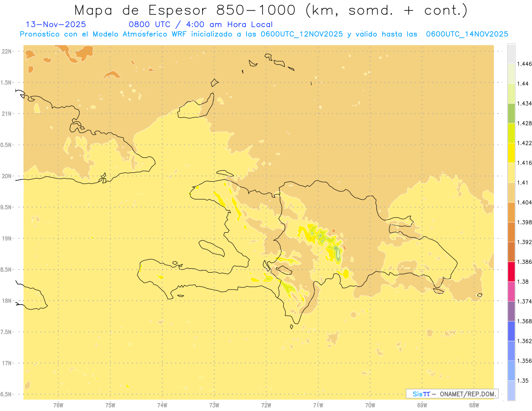Select the red 1.38–1.386 color bar segment

click(x=511, y=271)
